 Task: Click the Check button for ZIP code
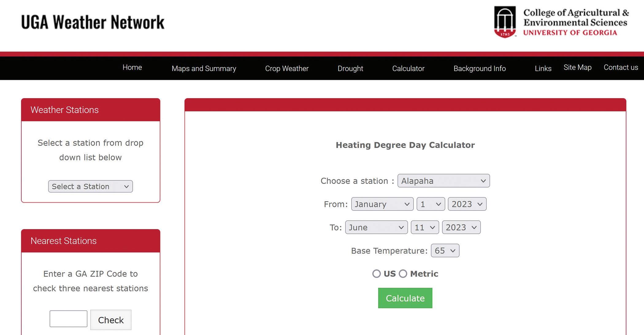[x=111, y=320]
